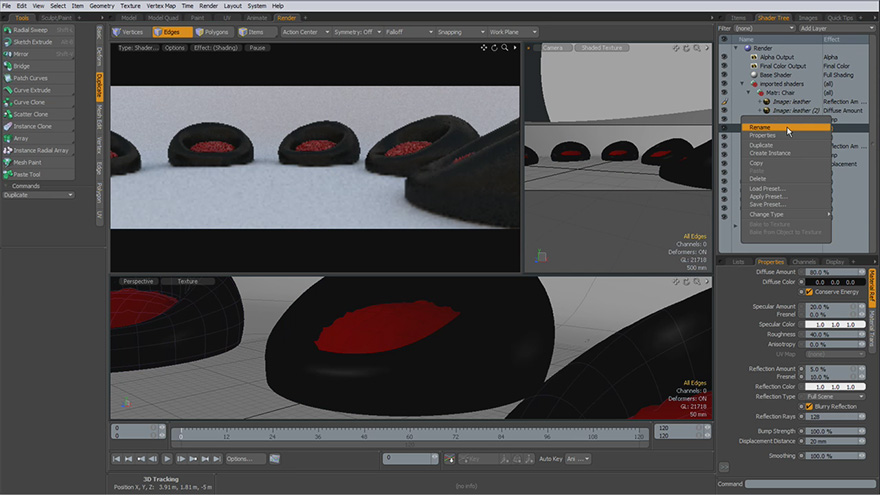Switch to the Images tab

[808, 18]
